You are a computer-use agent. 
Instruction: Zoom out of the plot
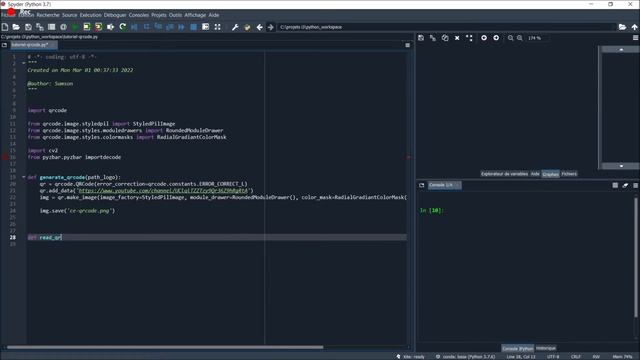click(x=511, y=38)
